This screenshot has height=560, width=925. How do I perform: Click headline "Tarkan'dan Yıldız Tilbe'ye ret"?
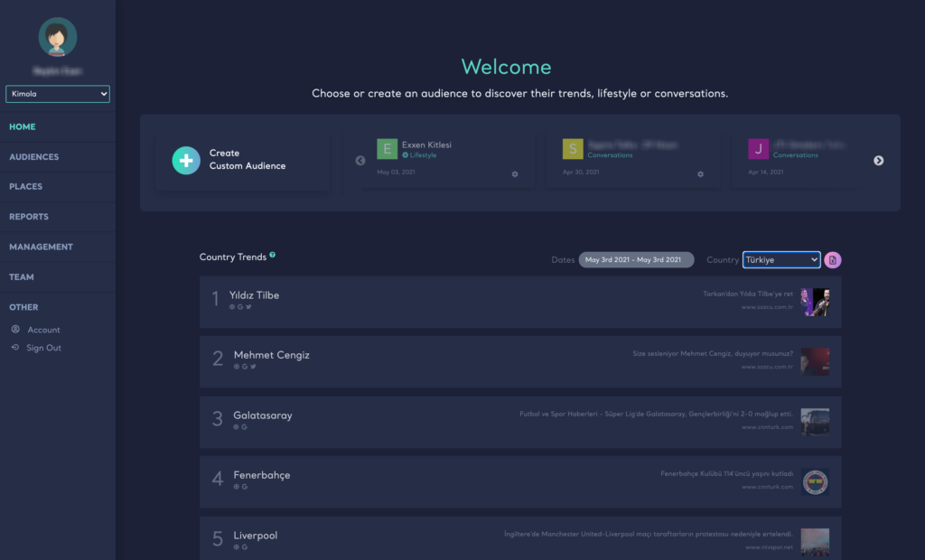(748, 294)
